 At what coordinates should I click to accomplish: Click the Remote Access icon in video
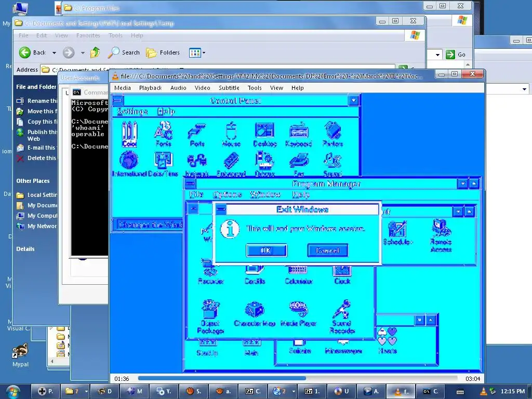pos(441,236)
